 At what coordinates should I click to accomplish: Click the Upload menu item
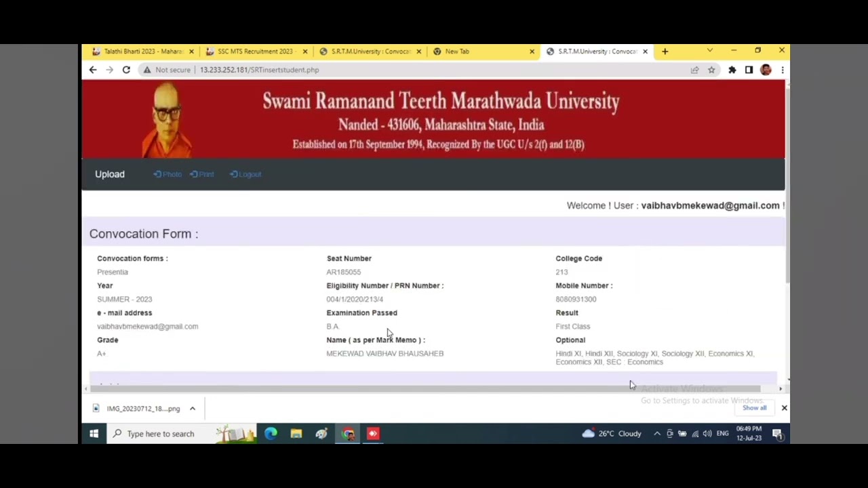(110, 174)
